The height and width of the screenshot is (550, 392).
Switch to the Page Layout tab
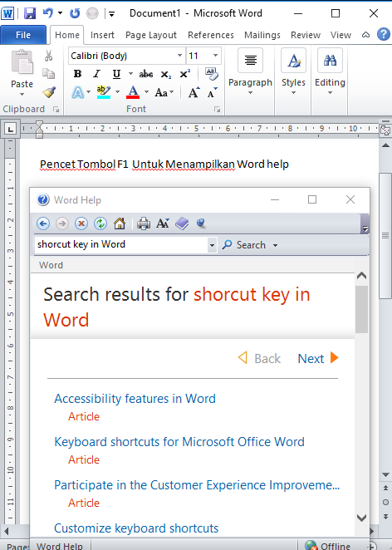151,35
